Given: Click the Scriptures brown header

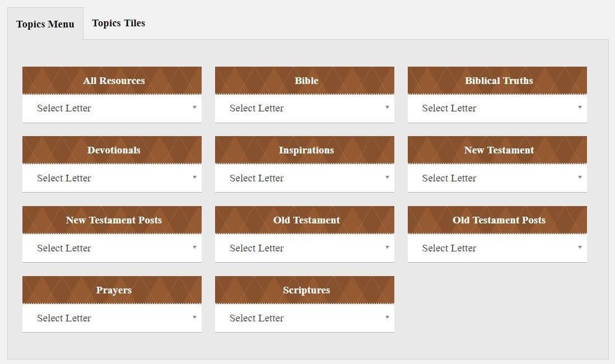Looking at the screenshot, I should (x=304, y=290).
